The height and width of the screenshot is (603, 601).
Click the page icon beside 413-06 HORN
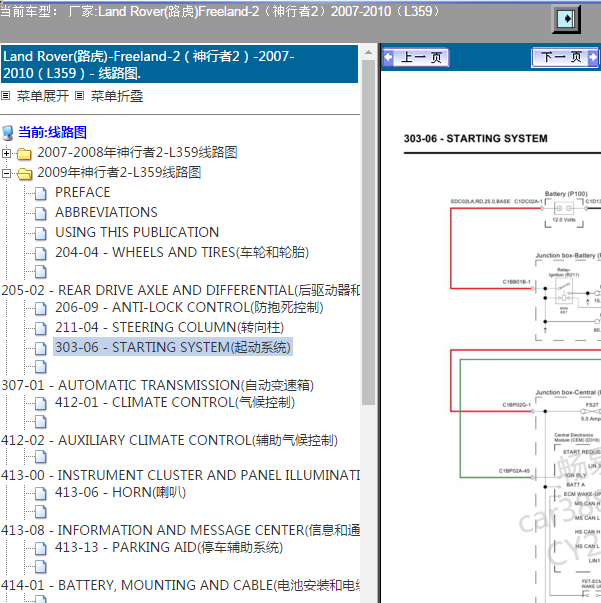click(x=40, y=494)
